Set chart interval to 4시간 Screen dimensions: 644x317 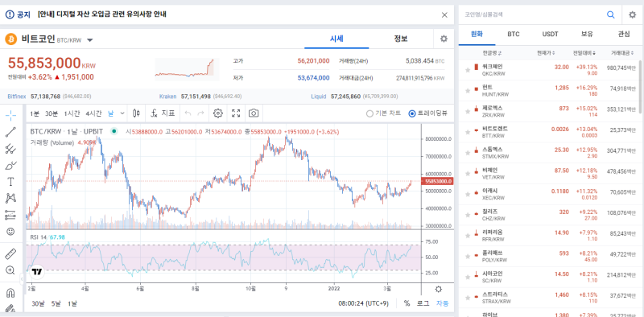pyautogui.click(x=93, y=113)
